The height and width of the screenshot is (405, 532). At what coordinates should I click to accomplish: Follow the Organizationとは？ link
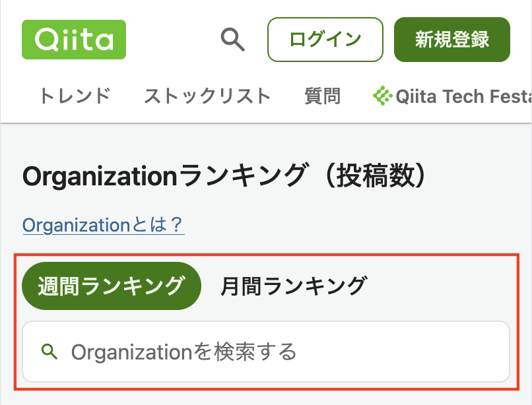(x=104, y=225)
